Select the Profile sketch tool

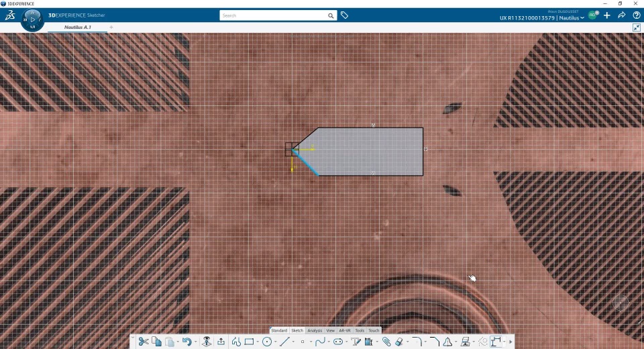(x=236, y=342)
